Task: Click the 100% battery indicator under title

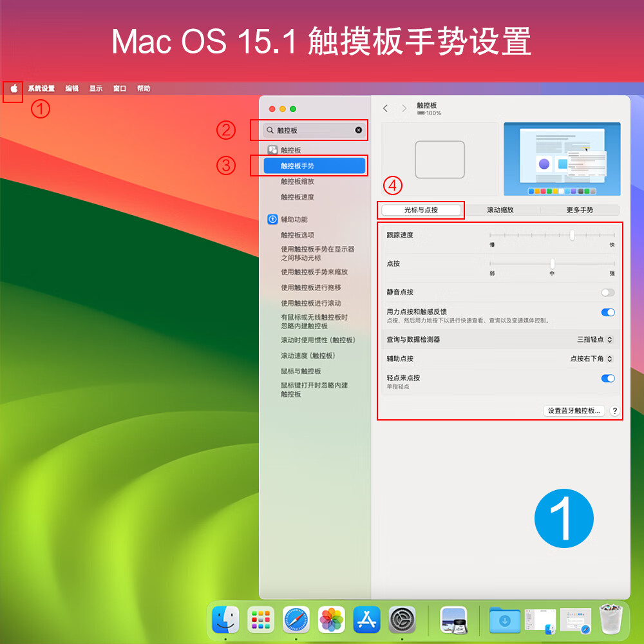Action: (429, 113)
